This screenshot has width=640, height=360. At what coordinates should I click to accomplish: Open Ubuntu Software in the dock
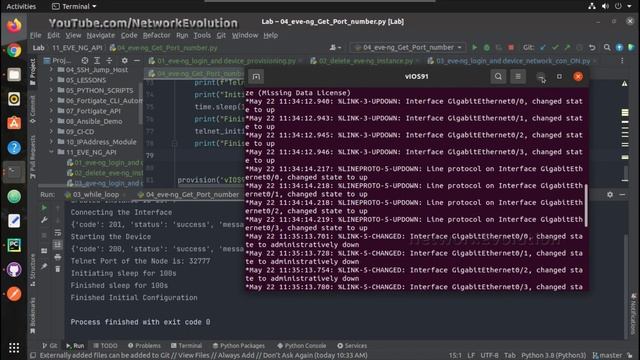pos(14,123)
